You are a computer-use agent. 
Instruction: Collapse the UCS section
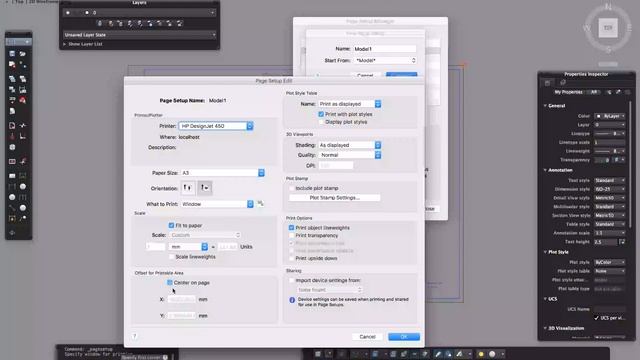(x=545, y=299)
